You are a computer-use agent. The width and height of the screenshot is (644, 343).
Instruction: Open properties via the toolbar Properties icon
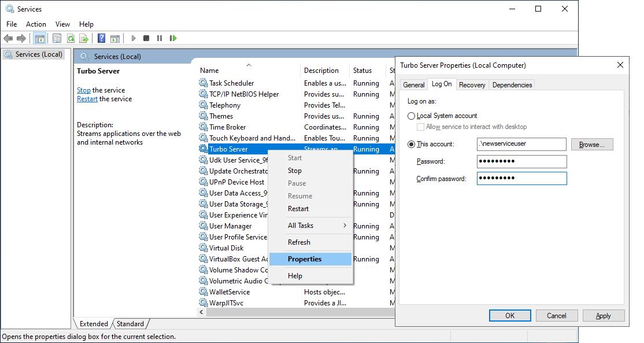[x=56, y=38]
